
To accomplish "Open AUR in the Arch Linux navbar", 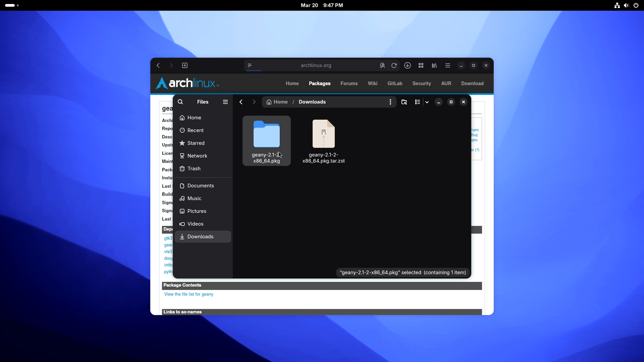I will point(446,83).
